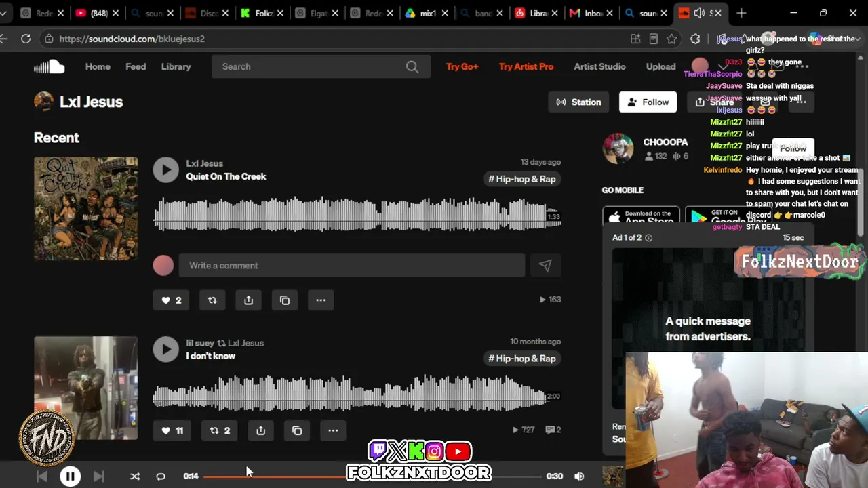Image resolution: width=868 pixels, height=488 pixels.
Task: Skip to the next track in the player
Action: point(98,476)
